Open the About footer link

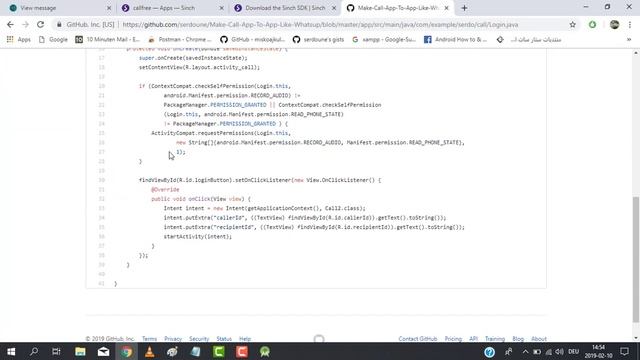click(539, 339)
